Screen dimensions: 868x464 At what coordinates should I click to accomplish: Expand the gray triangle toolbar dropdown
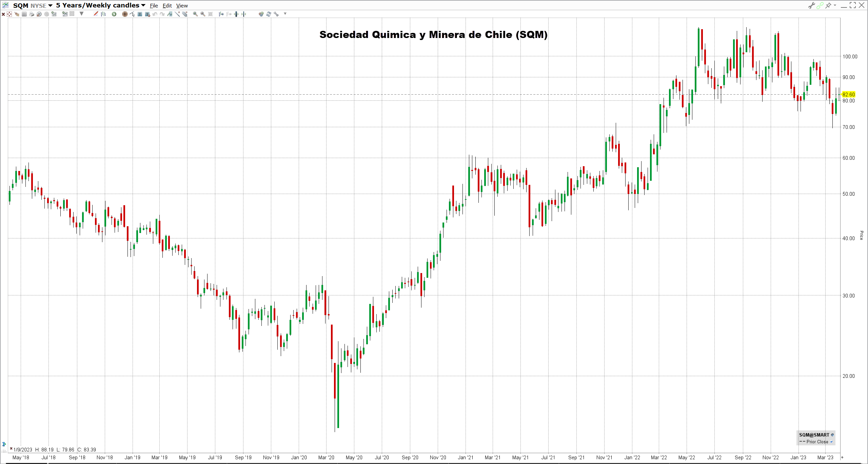(x=81, y=14)
